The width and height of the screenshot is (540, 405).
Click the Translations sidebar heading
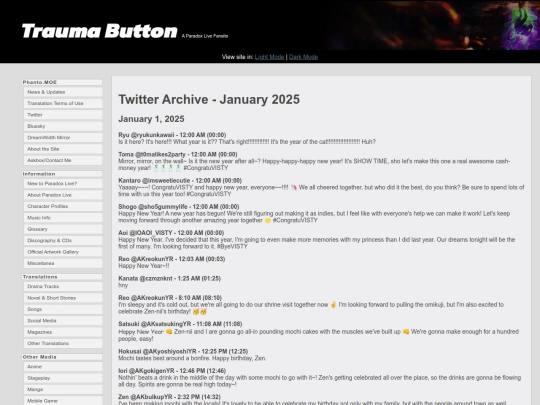click(62, 277)
